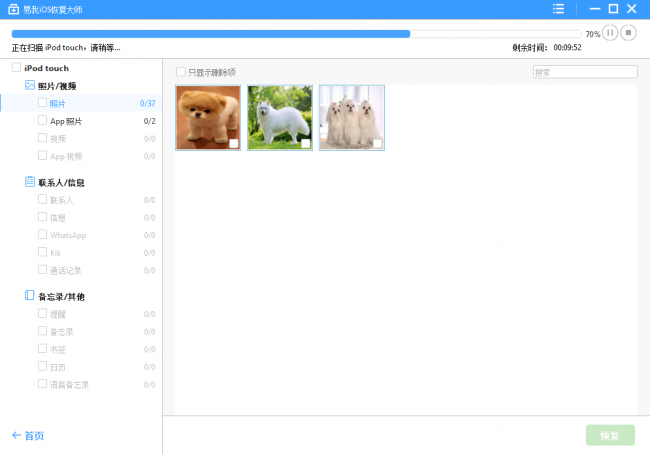Open the hamburger menu in the title bar
This screenshot has width=650, height=454.
coord(558,9)
